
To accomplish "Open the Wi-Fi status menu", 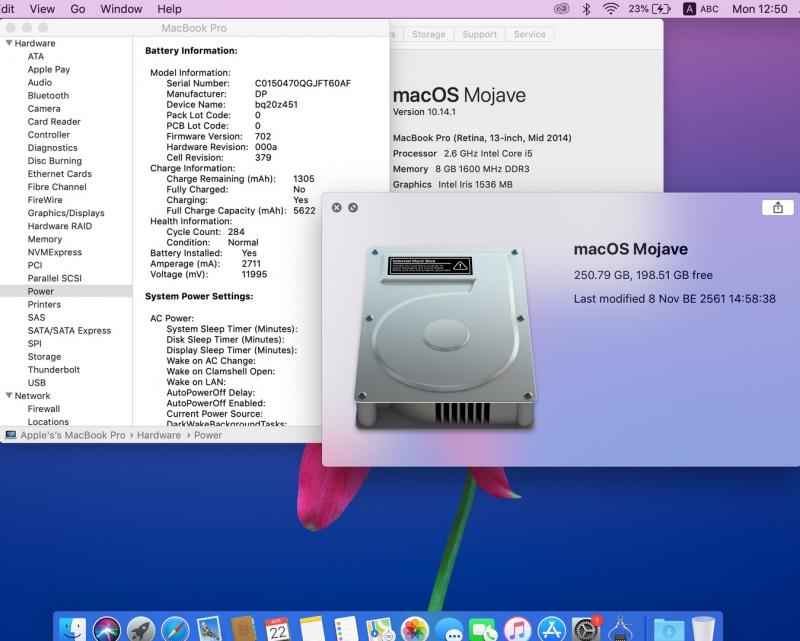I will pos(610,9).
